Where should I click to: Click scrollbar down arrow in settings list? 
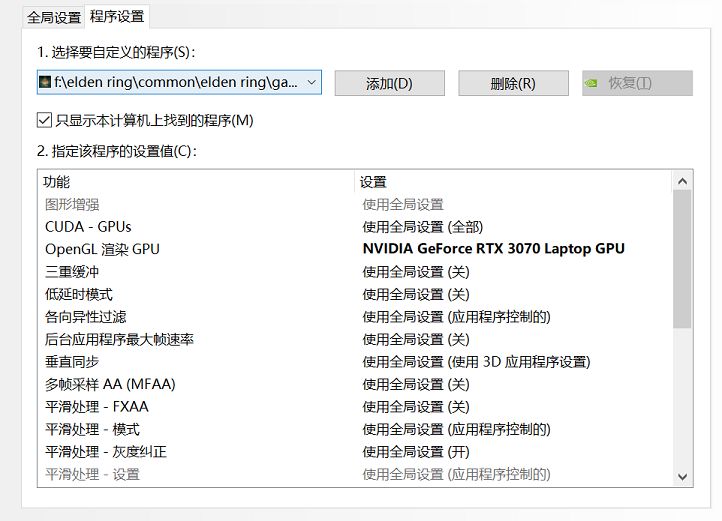[683, 476]
